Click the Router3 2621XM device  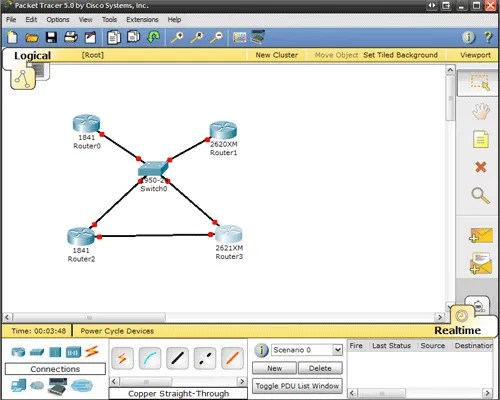(x=229, y=234)
